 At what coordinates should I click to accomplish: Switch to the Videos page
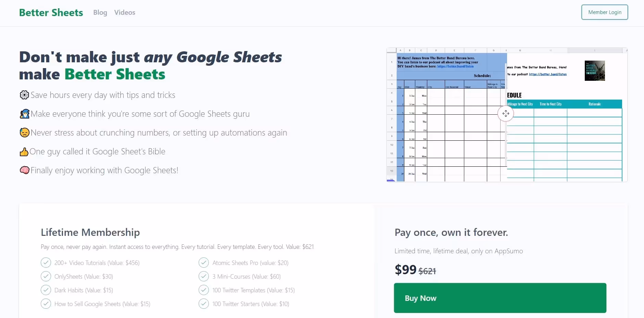pyautogui.click(x=125, y=12)
